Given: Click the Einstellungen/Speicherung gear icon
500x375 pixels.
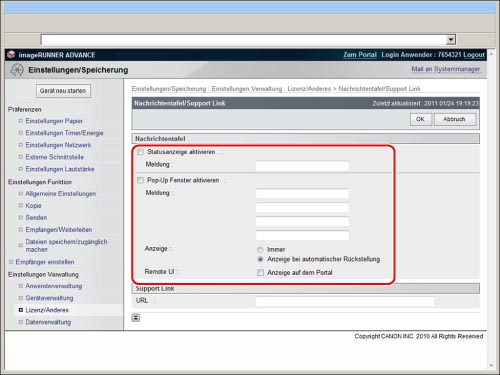Looking at the screenshot, I should coord(16,70).
